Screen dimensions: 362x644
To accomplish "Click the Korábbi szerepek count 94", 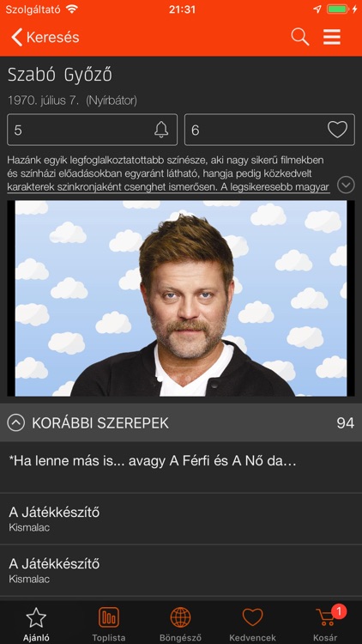I will (x=346, y=423).
